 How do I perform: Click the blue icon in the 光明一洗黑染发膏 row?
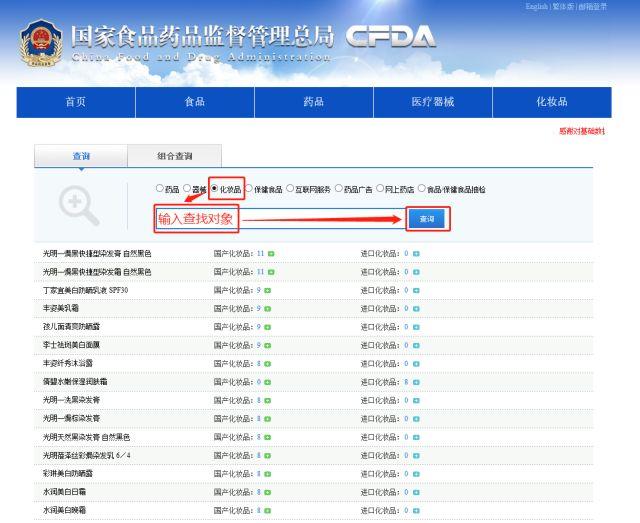tap(416, 401)
